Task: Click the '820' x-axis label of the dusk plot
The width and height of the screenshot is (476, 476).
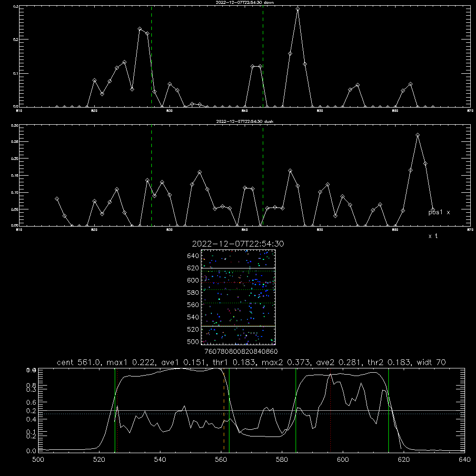Action: (94, 230)
